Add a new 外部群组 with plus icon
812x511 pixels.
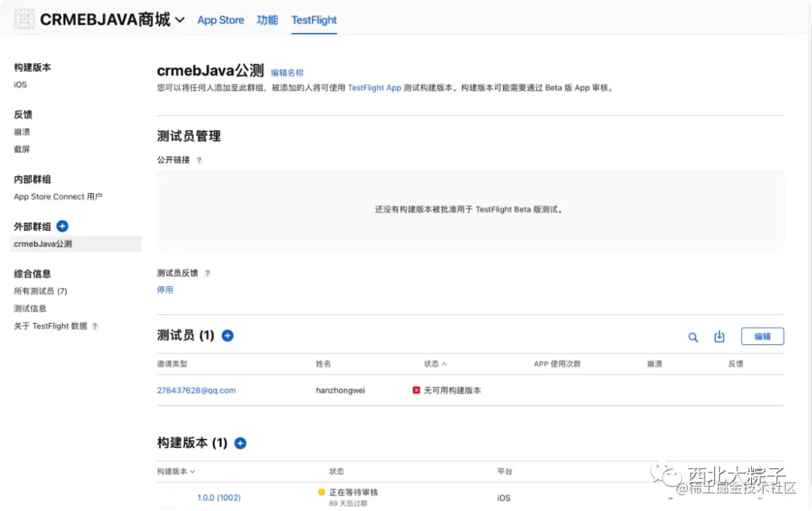coord(62,226)
